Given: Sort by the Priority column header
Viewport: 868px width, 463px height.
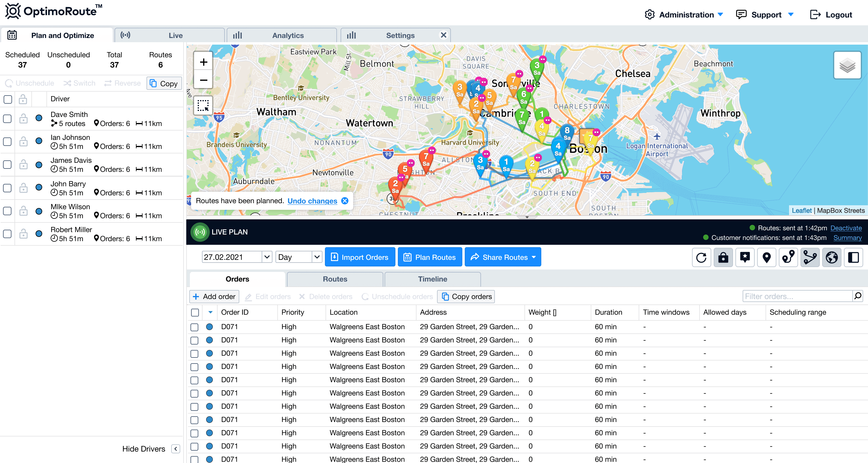Looking at the screenshot, I should tap(292, 312).
